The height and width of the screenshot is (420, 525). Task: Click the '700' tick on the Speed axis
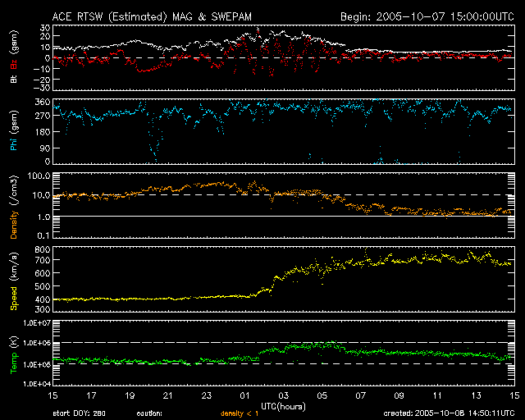(x=43, y=260)
